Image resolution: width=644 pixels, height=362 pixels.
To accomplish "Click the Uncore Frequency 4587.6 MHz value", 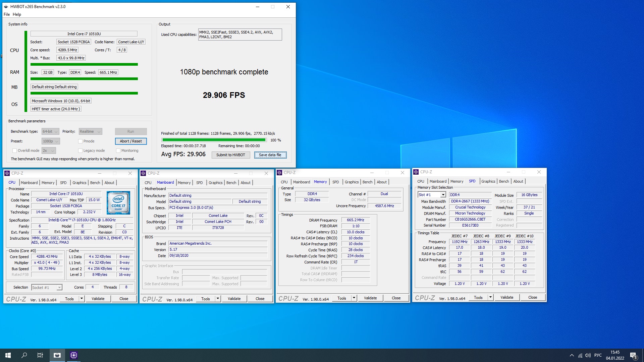I will pos(384,206).
